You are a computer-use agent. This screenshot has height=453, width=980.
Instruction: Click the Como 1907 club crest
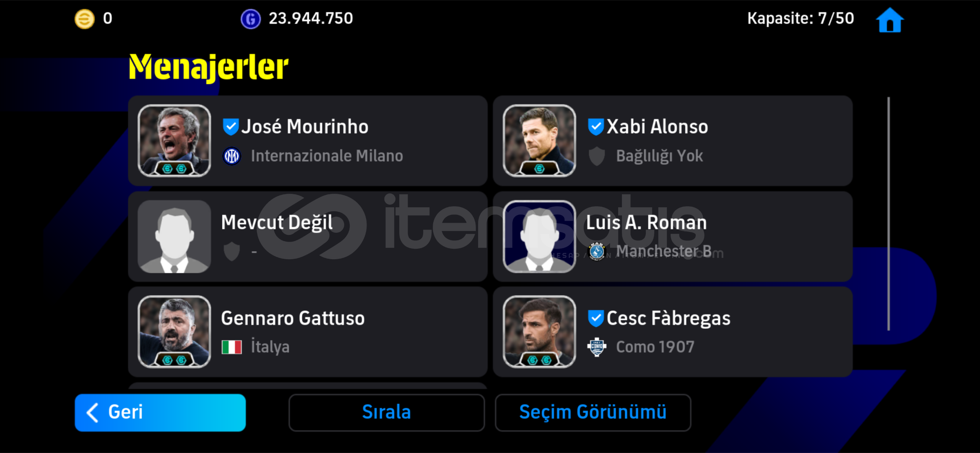point(597,347)
